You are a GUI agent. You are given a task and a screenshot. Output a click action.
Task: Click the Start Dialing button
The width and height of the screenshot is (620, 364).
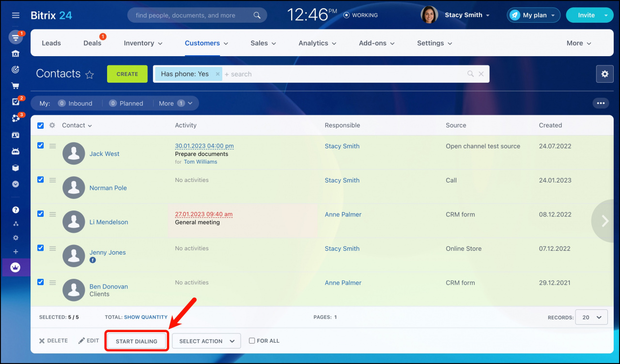click(x=137, y=341)
